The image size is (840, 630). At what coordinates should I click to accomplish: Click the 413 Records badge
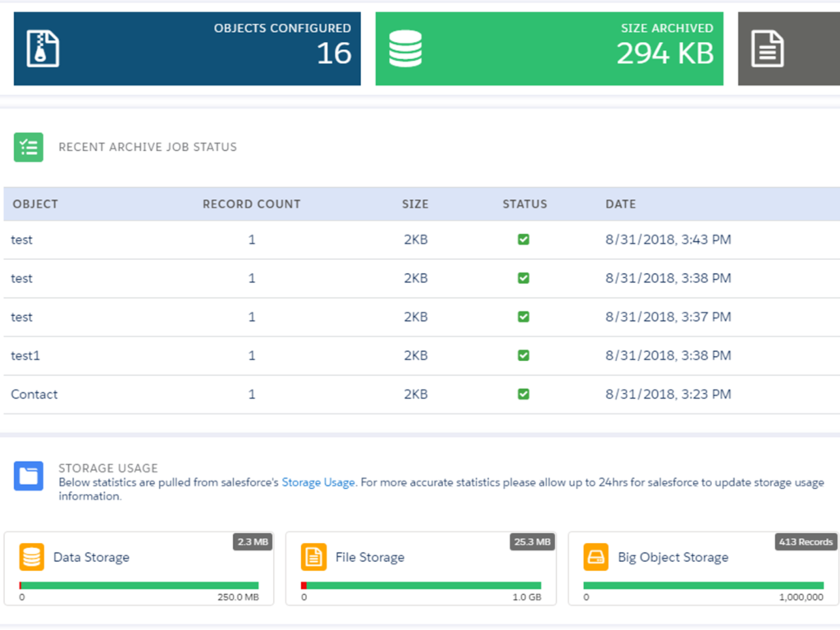tap(806, 542)
